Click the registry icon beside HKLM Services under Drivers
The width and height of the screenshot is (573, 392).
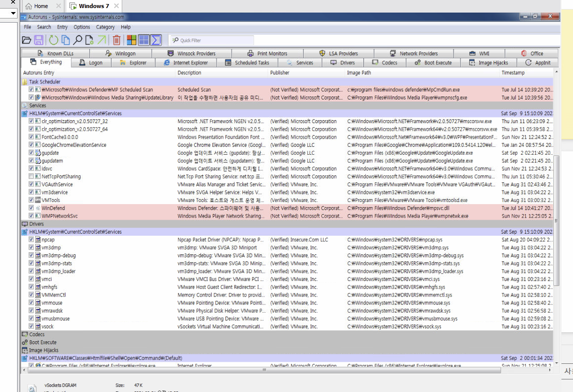25,232
